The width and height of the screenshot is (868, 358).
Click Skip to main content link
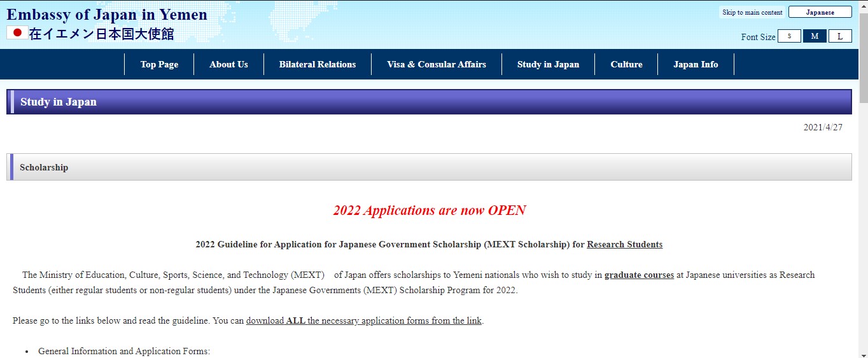click(752, 12)
